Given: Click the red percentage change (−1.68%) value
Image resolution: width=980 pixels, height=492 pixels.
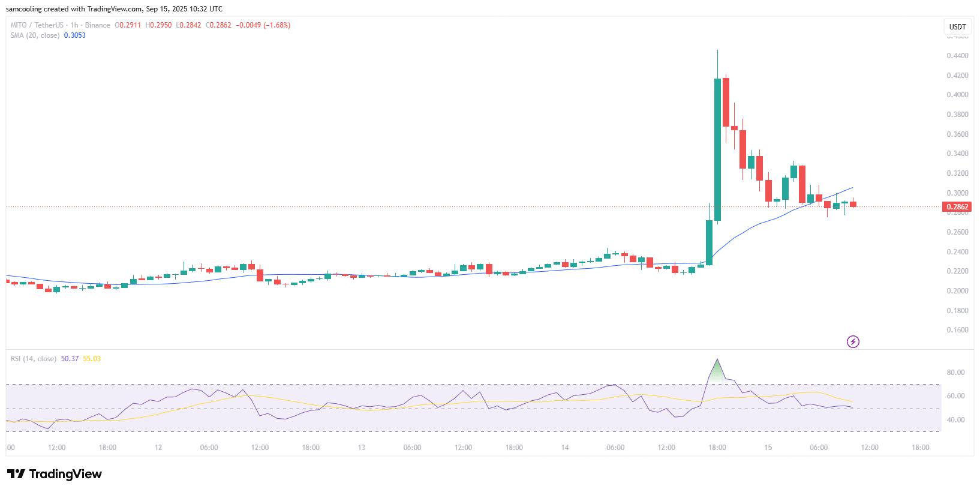Looking at the screenshot, I should tap(274, 25).
